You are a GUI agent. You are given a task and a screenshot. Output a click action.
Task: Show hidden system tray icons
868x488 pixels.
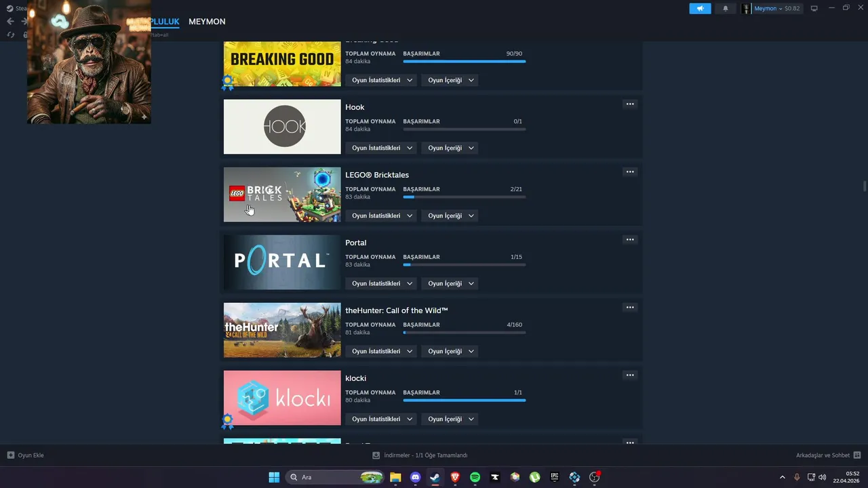(782, 477)
